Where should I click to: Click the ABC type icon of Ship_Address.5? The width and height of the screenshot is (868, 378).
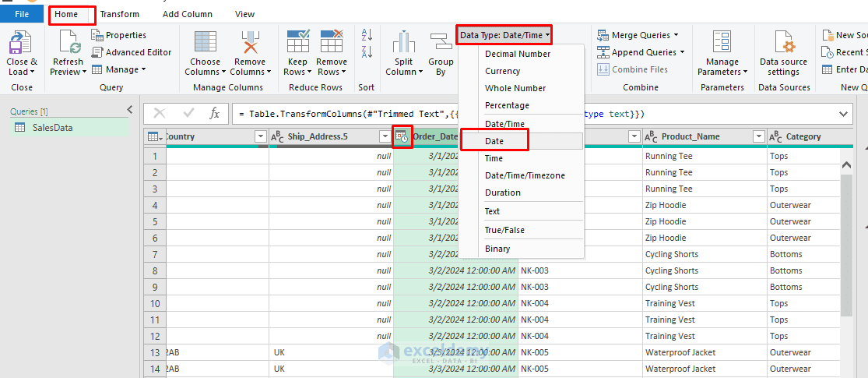(x=277, y=136)
